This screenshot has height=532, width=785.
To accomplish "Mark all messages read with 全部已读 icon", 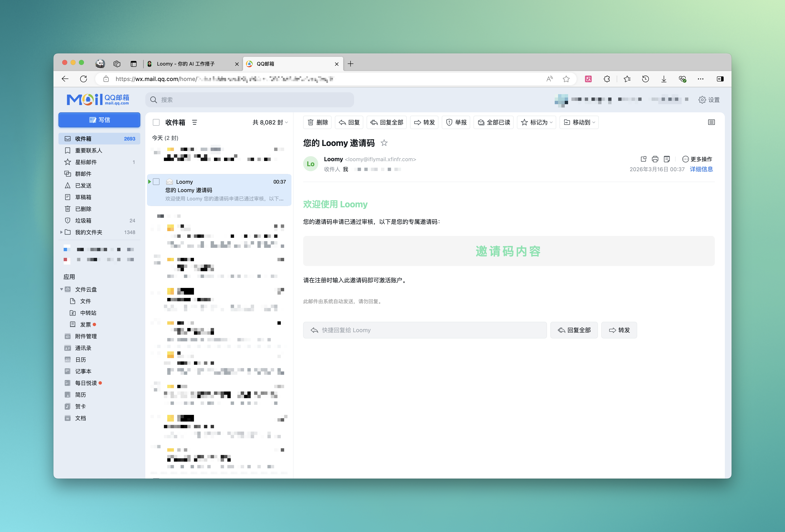I will (481, 122).
